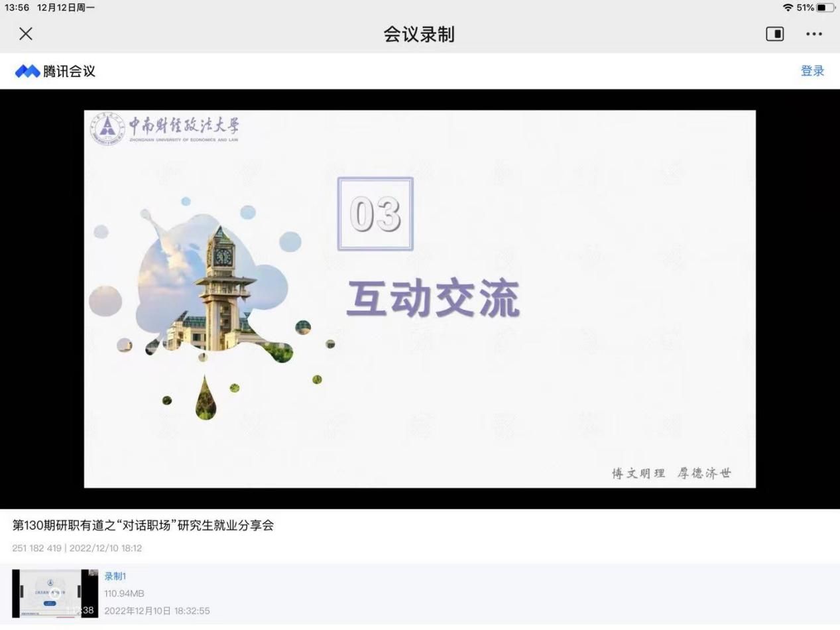The width and height of the screenshot is (840, 630).
Task: Tap the 腾讯会议 brand name text
Action: click(70, 71)
